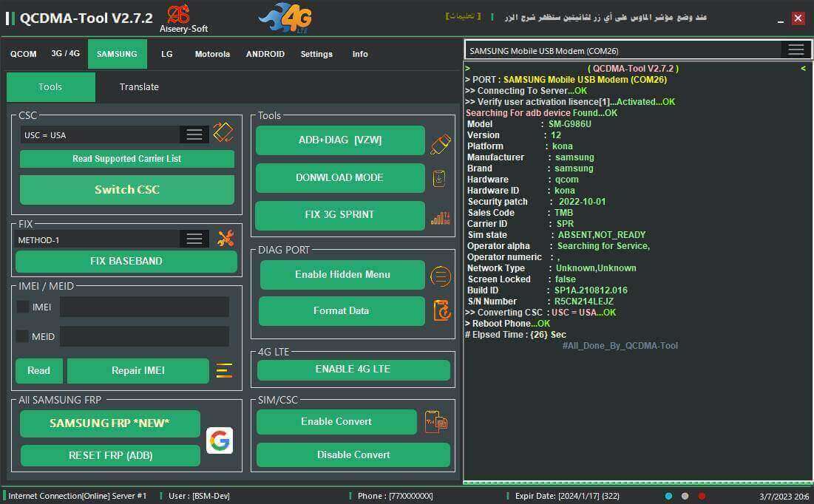Click the hidden menu list icon
814x504 pixels.
pos(440,276)
